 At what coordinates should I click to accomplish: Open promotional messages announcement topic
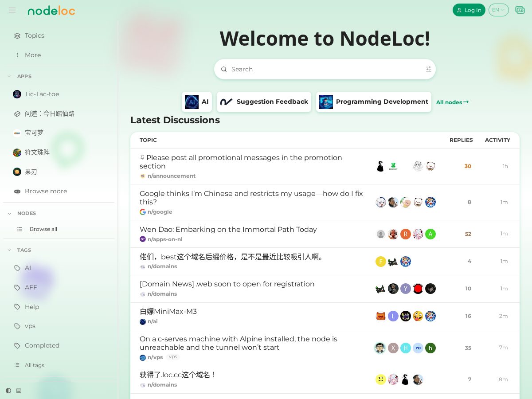(x=241, y=162)
